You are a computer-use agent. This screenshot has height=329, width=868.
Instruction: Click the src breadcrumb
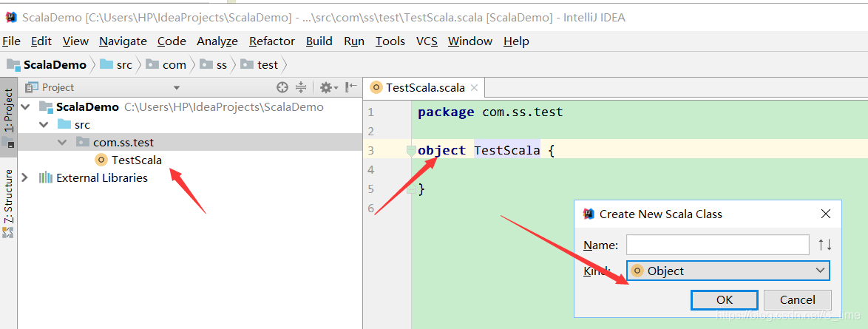point(116,65)
